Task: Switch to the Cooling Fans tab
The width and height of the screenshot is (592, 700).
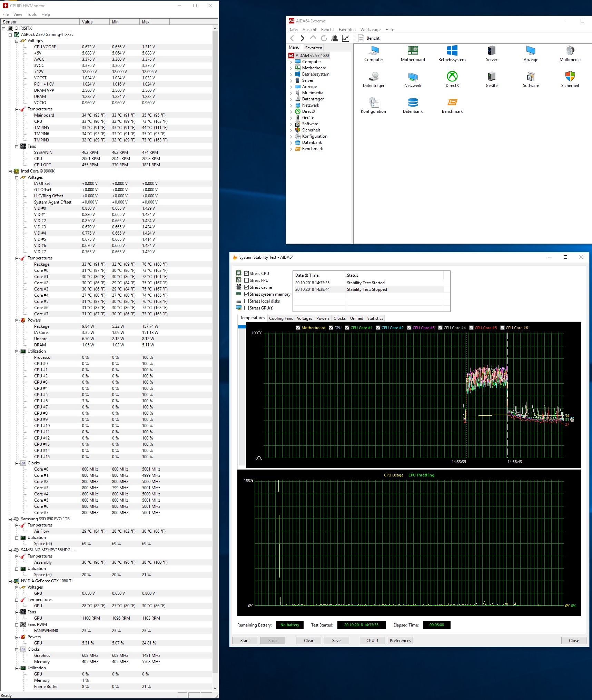Action: click(x=281, y=318)
